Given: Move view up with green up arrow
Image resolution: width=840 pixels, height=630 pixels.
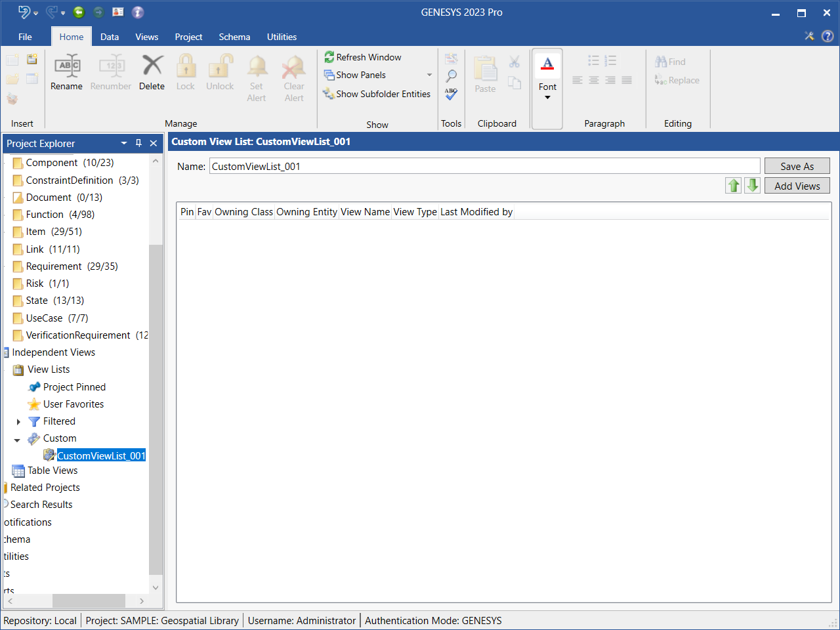Looking at the screenshot, I should [x=733, y=186].
